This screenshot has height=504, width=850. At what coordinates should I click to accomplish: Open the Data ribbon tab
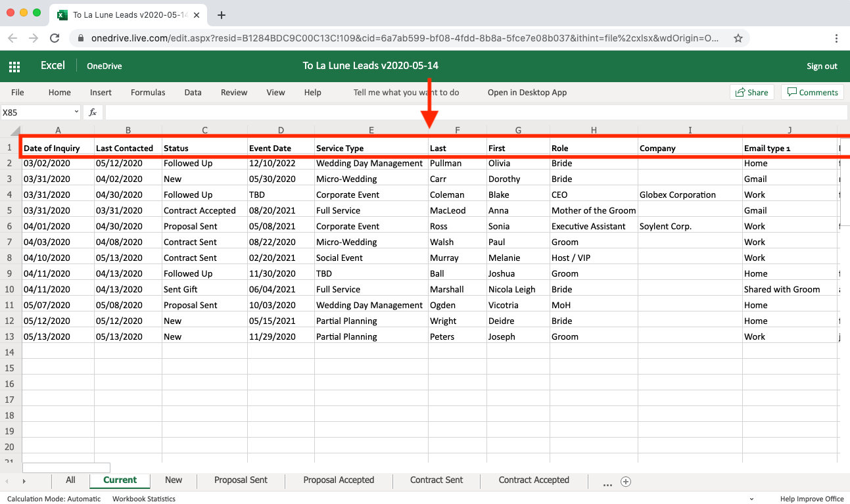click(193, 93)
